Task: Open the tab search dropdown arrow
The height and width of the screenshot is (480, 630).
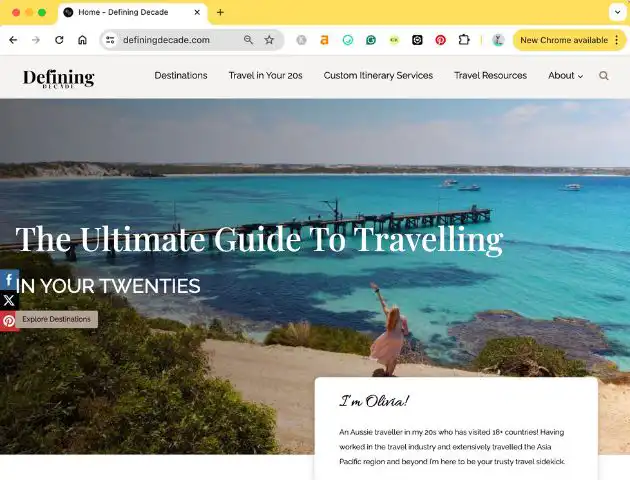Action: coord(618,12)
